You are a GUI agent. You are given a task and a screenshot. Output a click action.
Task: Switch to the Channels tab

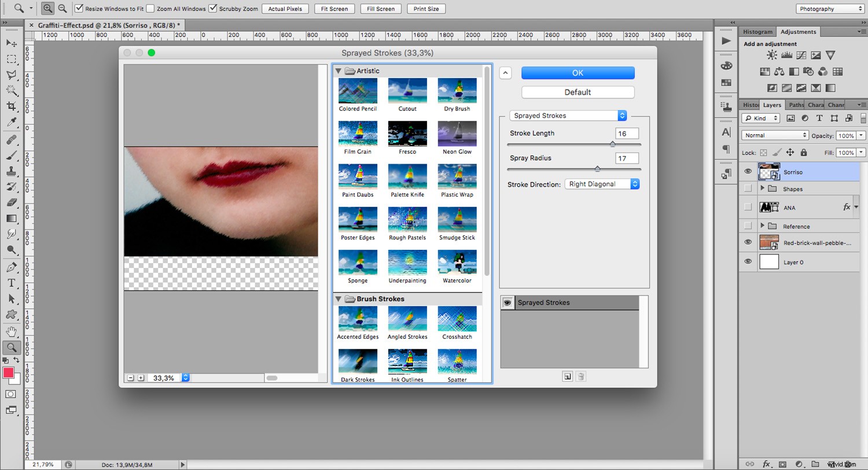tap(836, 105)
